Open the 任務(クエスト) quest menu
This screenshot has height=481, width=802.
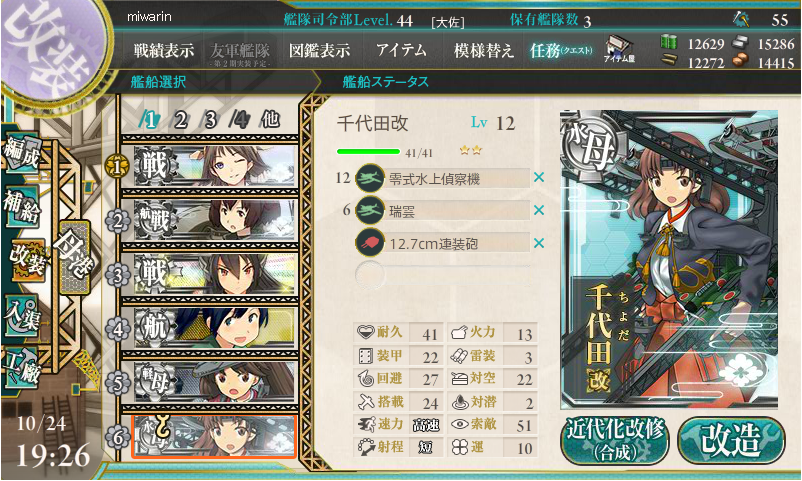(561, 50)
